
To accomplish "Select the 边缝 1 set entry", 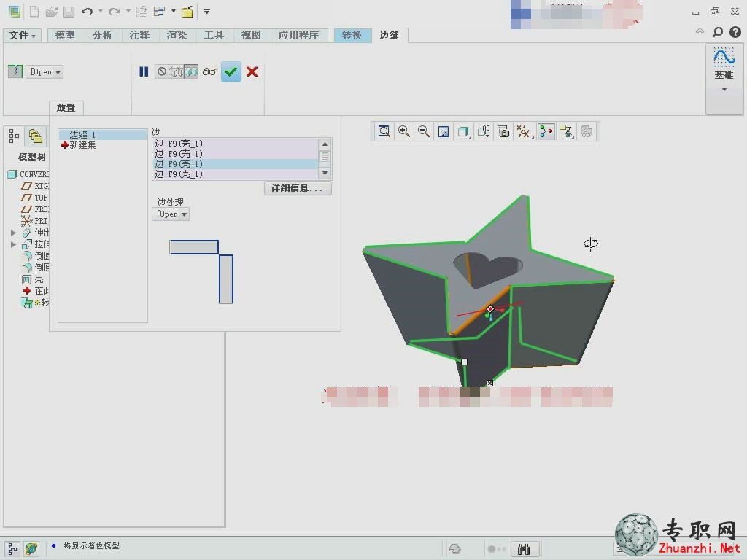I will tap(103, 135).
